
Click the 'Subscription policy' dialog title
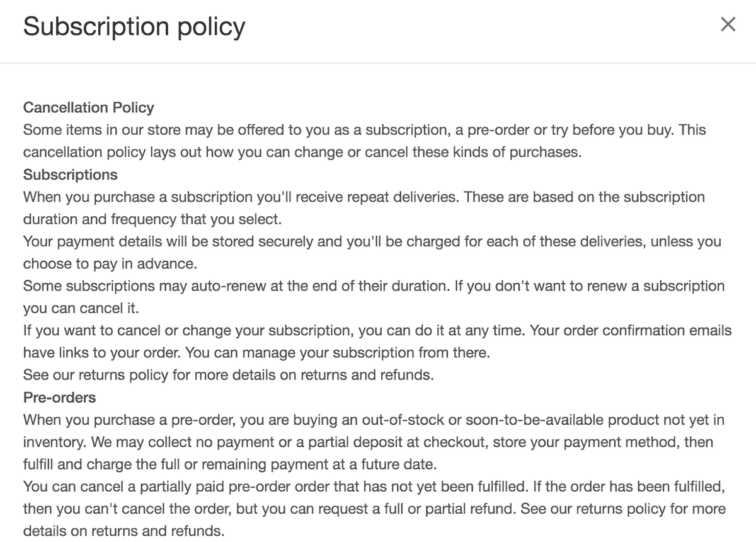134,26
